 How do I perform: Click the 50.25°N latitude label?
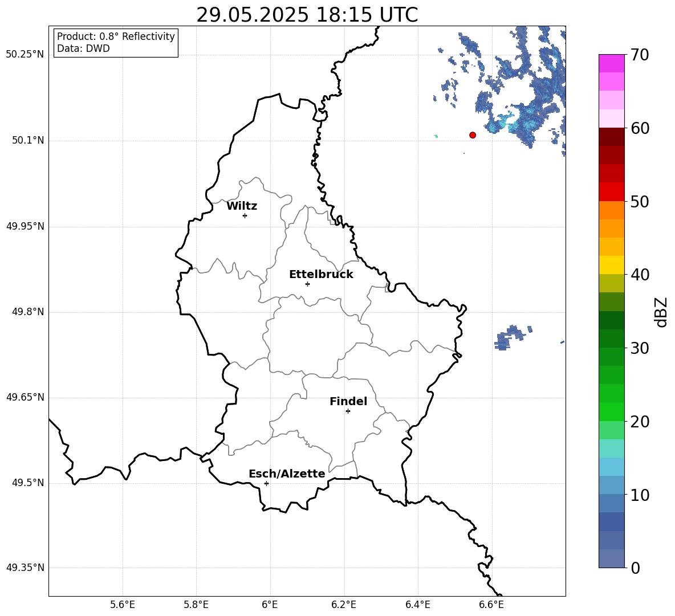25,55
